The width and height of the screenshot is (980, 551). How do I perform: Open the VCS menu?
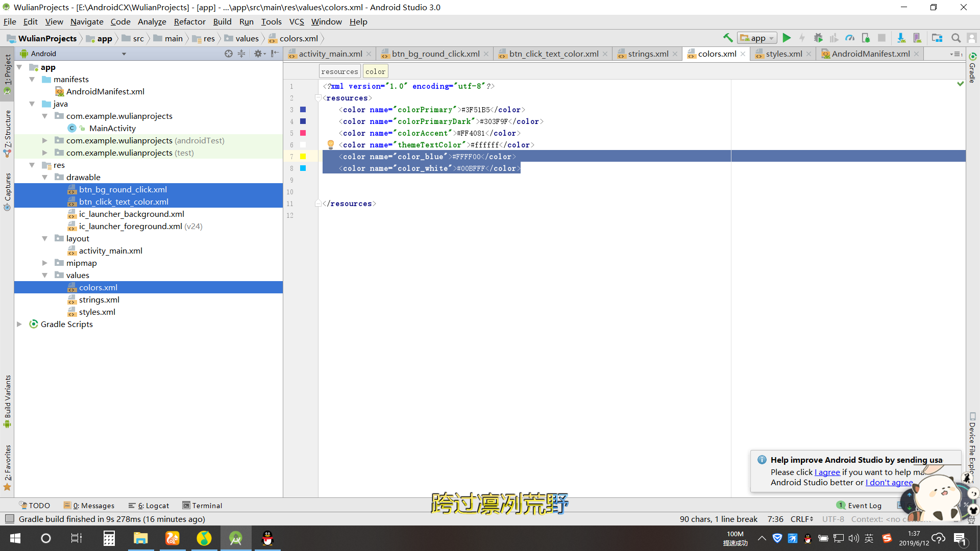297,21
